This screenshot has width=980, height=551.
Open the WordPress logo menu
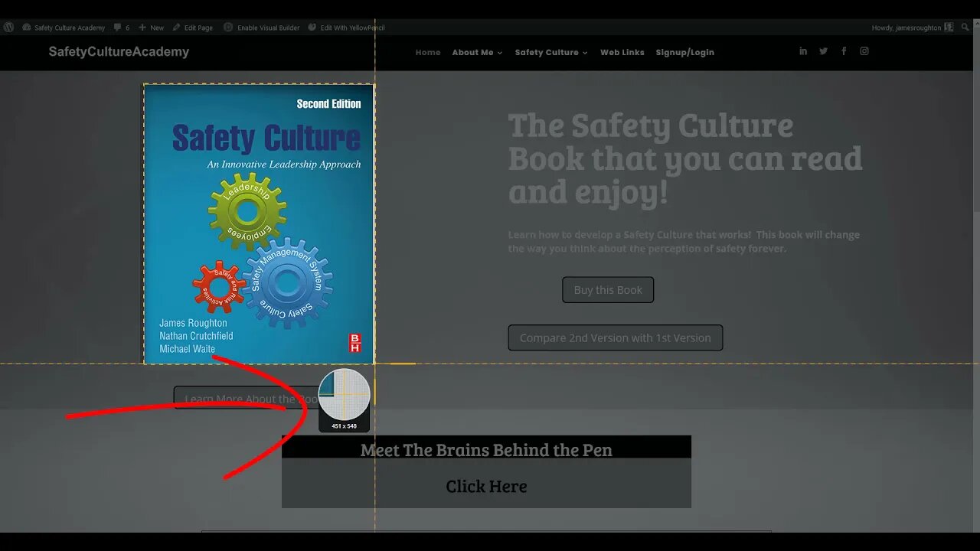pyautogui.click(x=8, y=28)
